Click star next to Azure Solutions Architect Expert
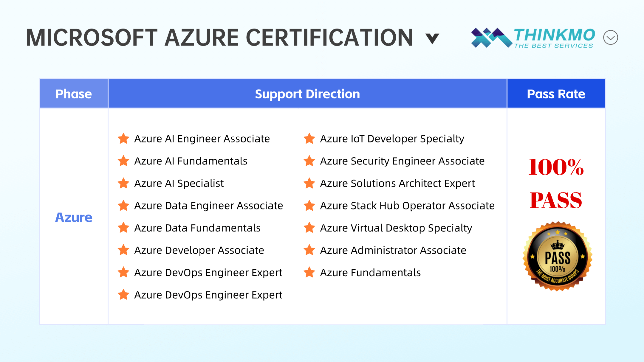Image resolution: width=644 pixels, height=362 pixels. point(309,183)
